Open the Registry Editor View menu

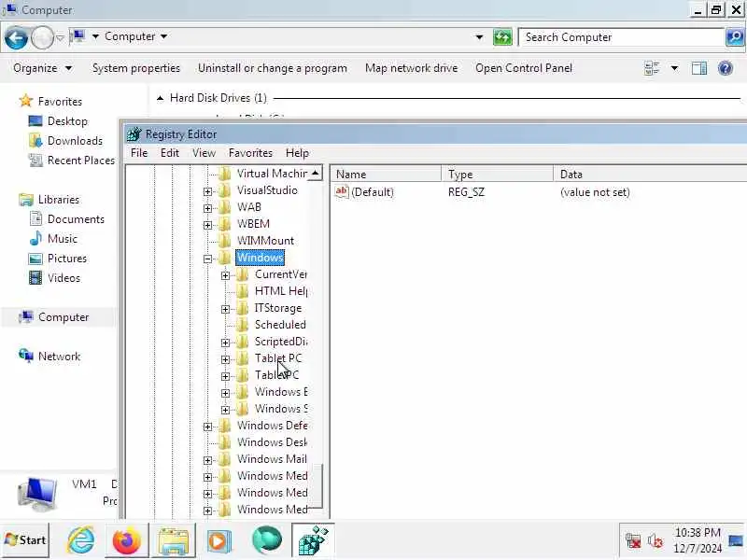tap(204, 153)
